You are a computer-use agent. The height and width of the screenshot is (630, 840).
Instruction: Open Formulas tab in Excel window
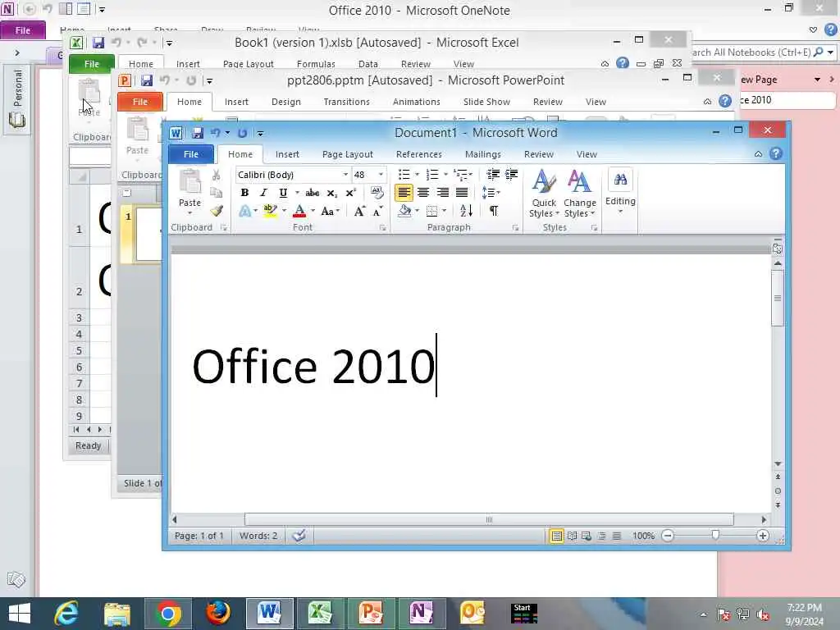(x=316, y=64)
